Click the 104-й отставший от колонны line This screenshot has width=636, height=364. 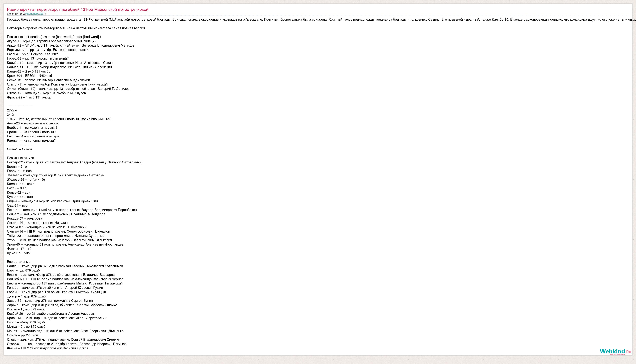point(60,119)
